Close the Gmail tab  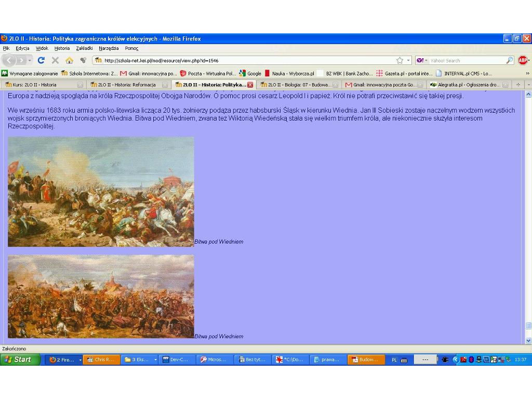coord(420,85)
